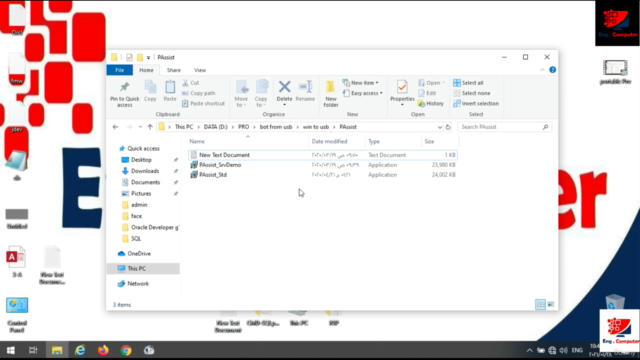Screen dimensions: 640x360
Task: Open the face folder in sidebar
Action: point(136,216)
